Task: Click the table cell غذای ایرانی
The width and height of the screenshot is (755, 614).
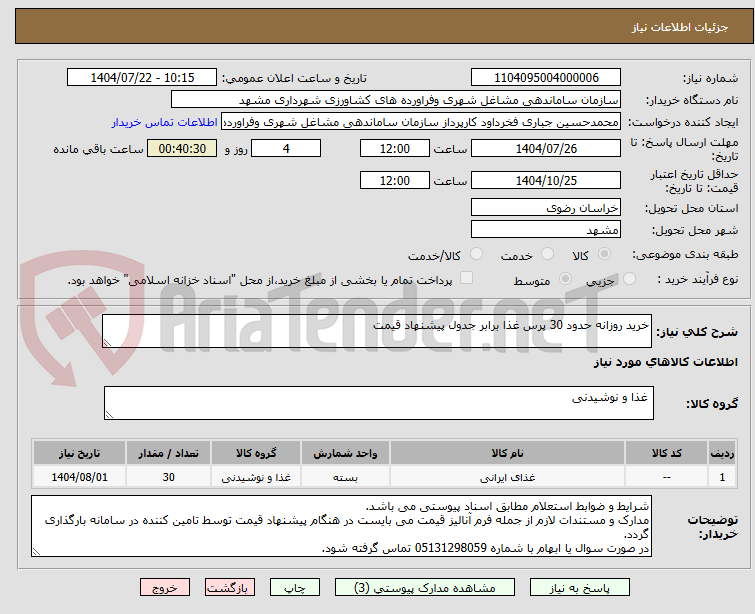Action: 507,477
